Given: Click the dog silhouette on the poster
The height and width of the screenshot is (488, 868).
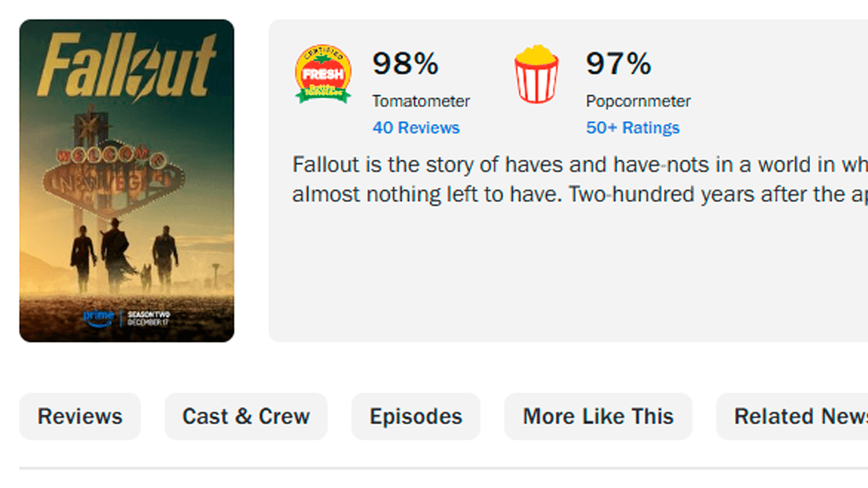Looking at the screenshot, I should point(146,277).
